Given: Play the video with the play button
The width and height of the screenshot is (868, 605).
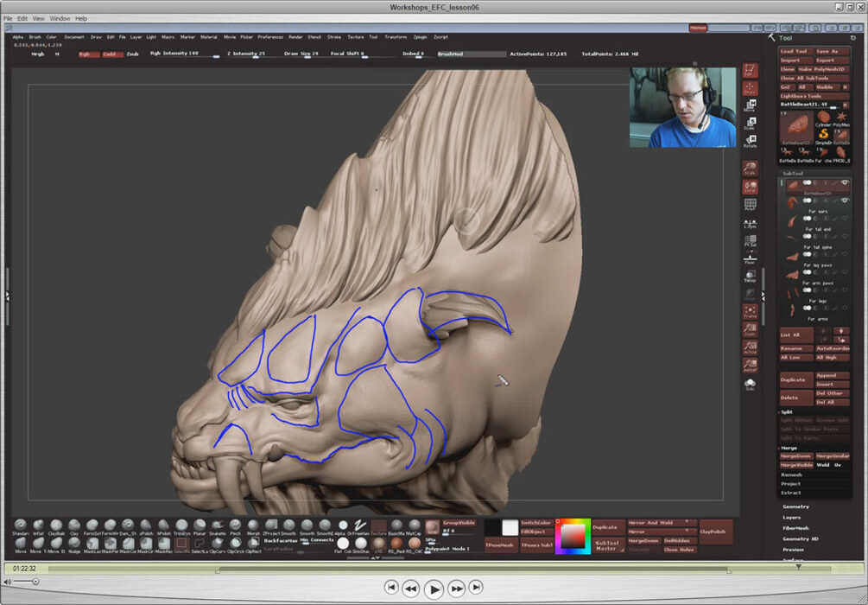Looking at the screenshot, I should pyautogui.click(x=434, y=589).
